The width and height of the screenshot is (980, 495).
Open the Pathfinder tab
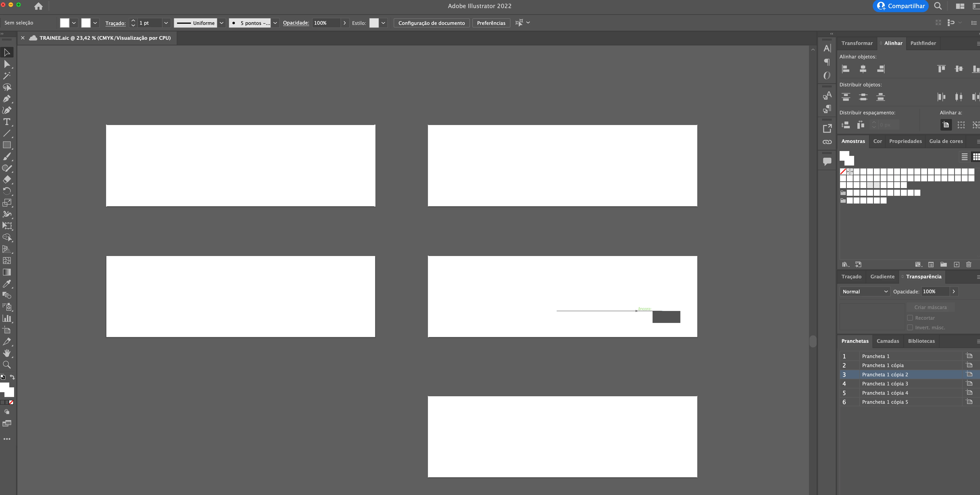pos(923,43)
